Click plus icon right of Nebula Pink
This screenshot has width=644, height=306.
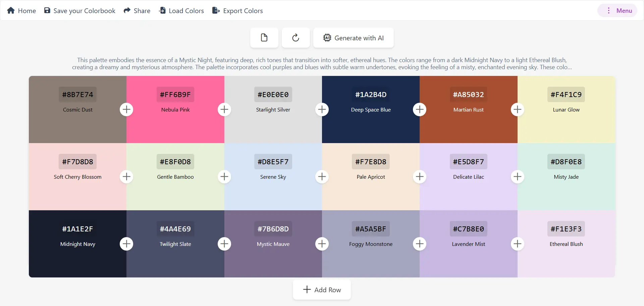click(224, 110)
